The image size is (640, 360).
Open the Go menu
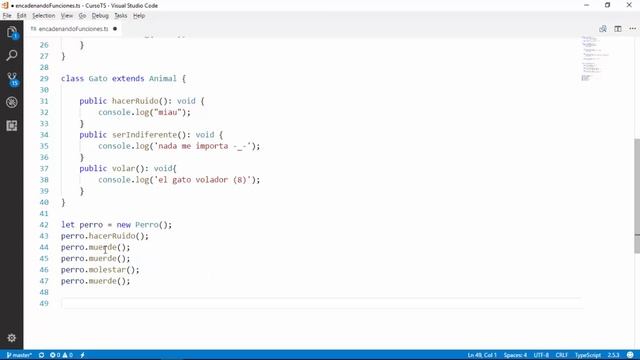click(82, 16)
